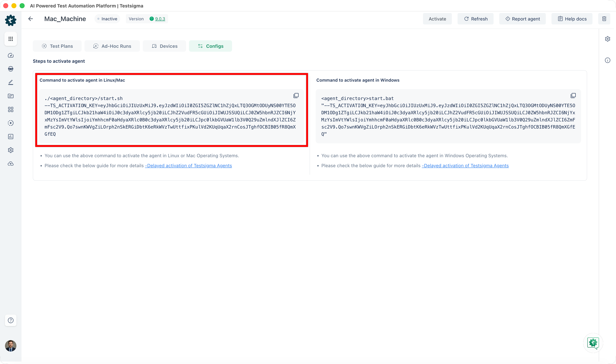Copy the Linux/Mac activation command
Screen dimensions: 616x364
[x=296, y=95]
